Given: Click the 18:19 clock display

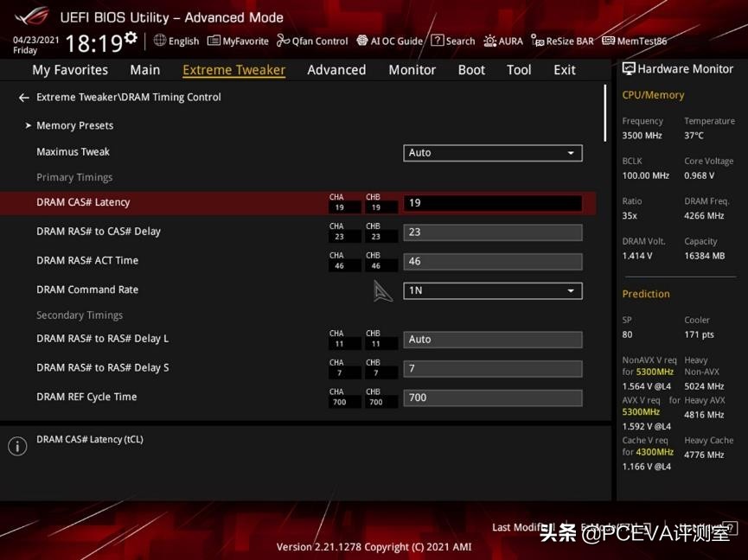Looking at the screenshot, I should (94, 43).
